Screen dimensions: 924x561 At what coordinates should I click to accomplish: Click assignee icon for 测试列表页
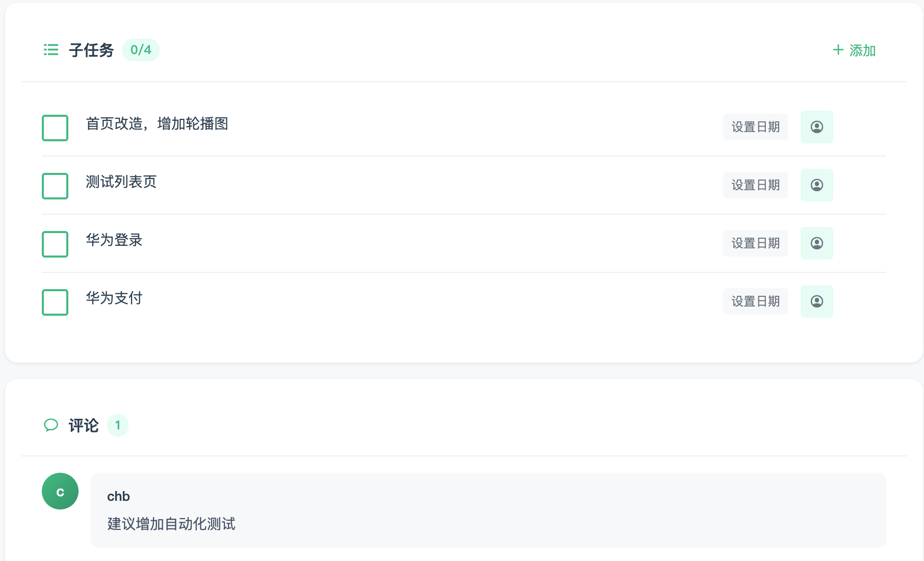click(x=816, y=185)
